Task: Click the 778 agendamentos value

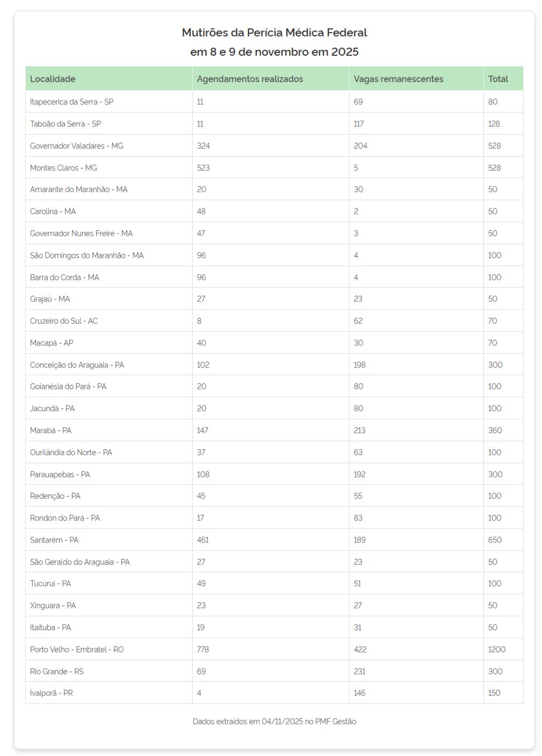Action: click(x=203, y=650)
